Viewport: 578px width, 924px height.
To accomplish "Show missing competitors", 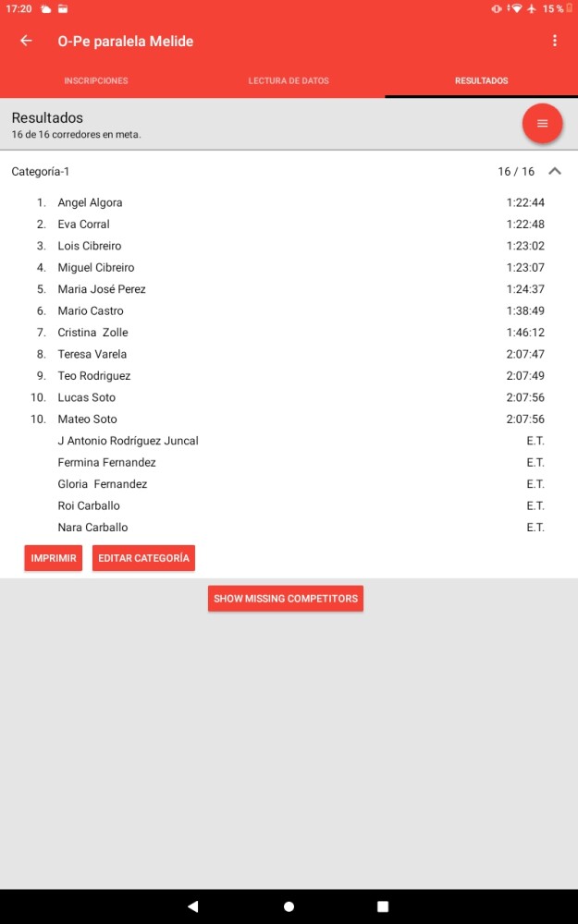I will pyautogui.click(x=286, y=599).
